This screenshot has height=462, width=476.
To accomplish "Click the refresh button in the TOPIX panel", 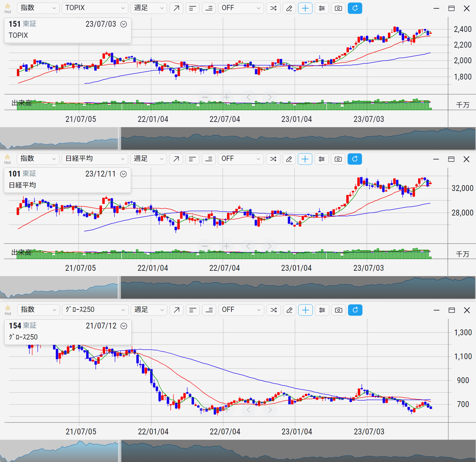I will point(355,8).
